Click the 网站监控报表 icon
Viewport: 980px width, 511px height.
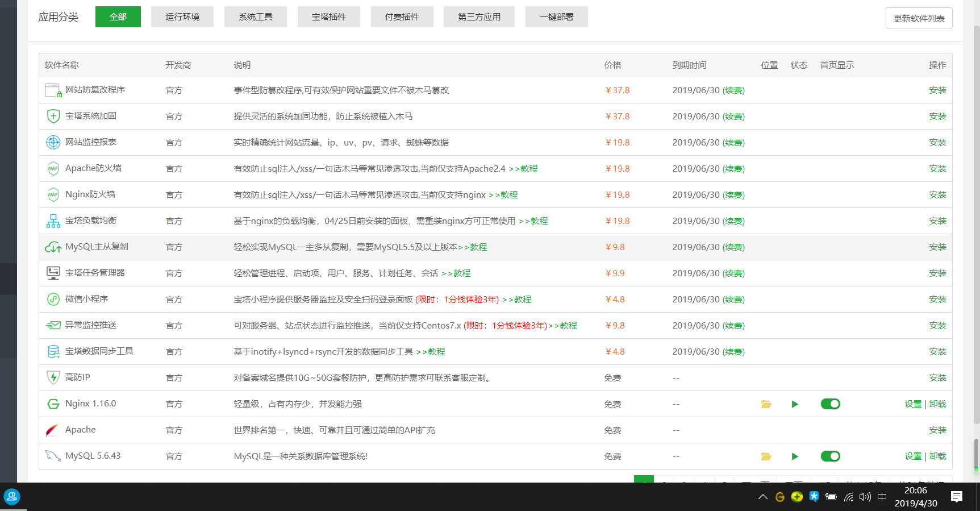point(53,142)
